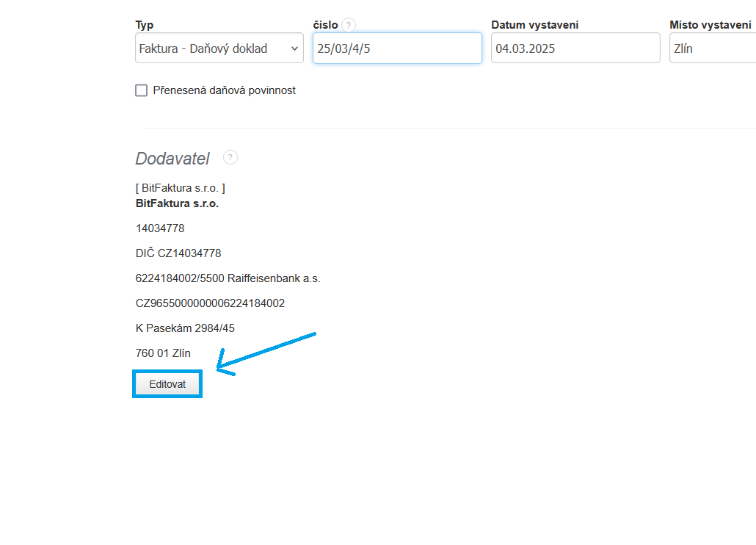Click the DIČ CZ14034778 tax number

point(178,253)
